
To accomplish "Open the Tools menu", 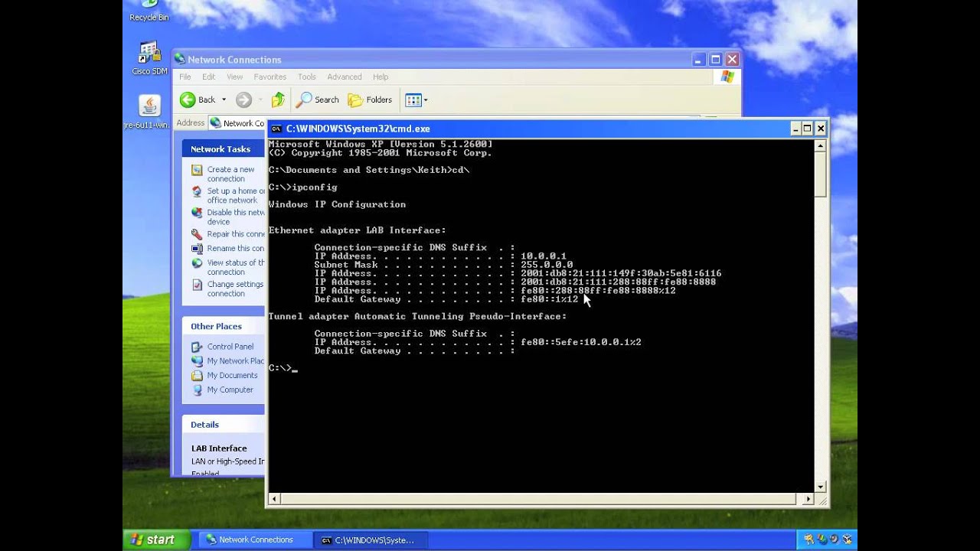I will [x=306, y=77].
